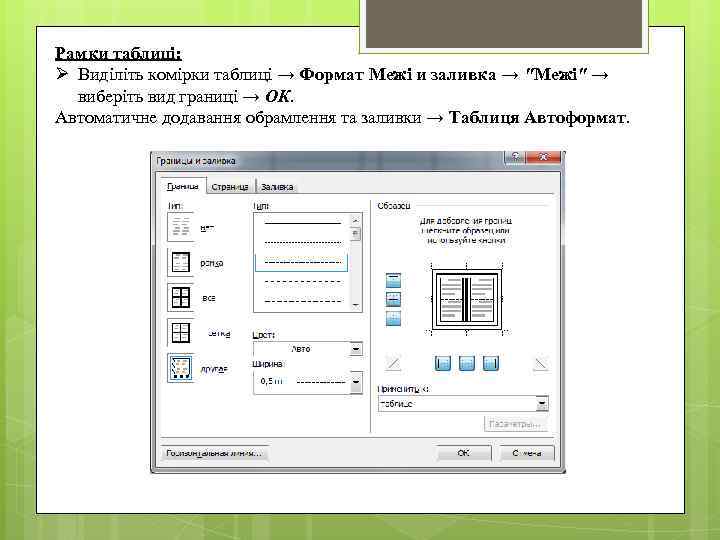Select the 'сетка' grid border type icon
The width and height of the screenshot is (720, 540).
pos(180,333)
